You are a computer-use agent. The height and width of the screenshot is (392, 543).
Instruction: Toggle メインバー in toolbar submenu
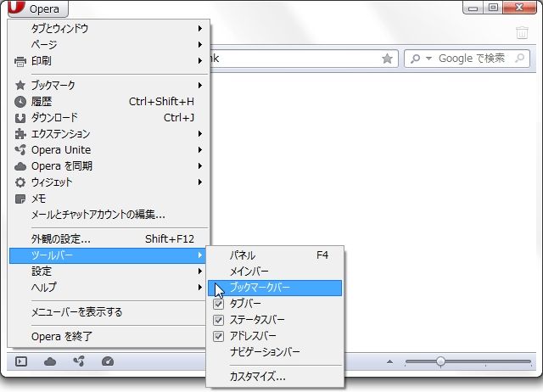(275, 272)
